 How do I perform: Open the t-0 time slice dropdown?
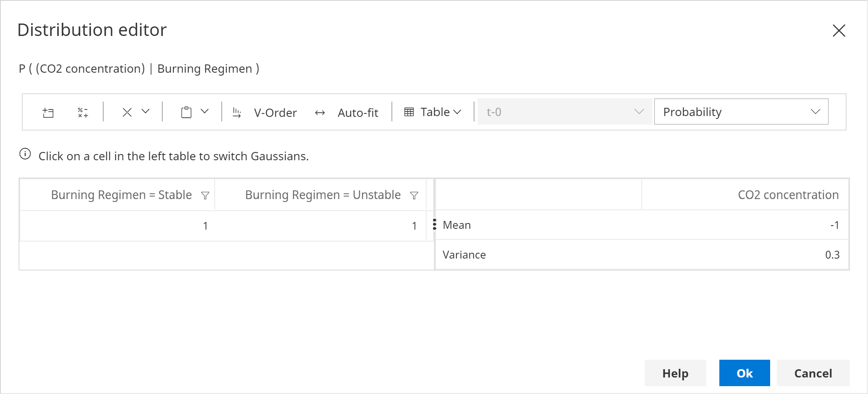coord(564,112)
